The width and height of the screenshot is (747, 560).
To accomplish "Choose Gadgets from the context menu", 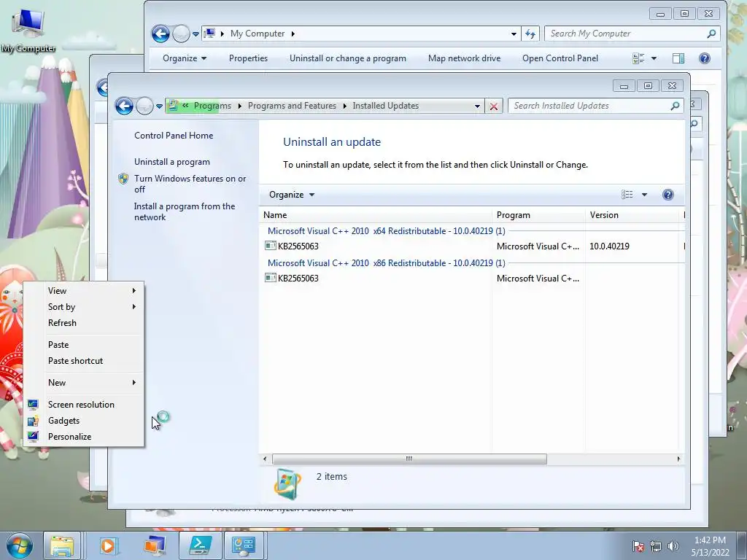I will click(x=84, y=421).
